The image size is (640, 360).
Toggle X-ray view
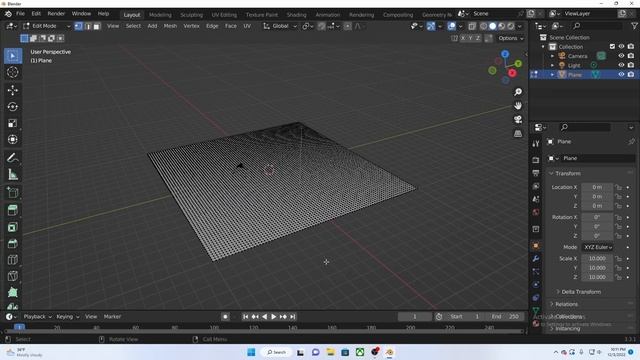(x=472, y=26)
